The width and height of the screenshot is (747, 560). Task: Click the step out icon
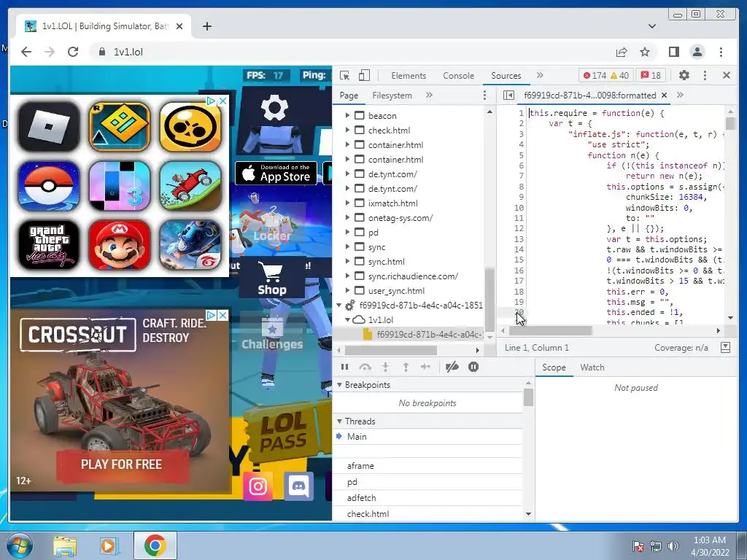click(x=406, y=367)
